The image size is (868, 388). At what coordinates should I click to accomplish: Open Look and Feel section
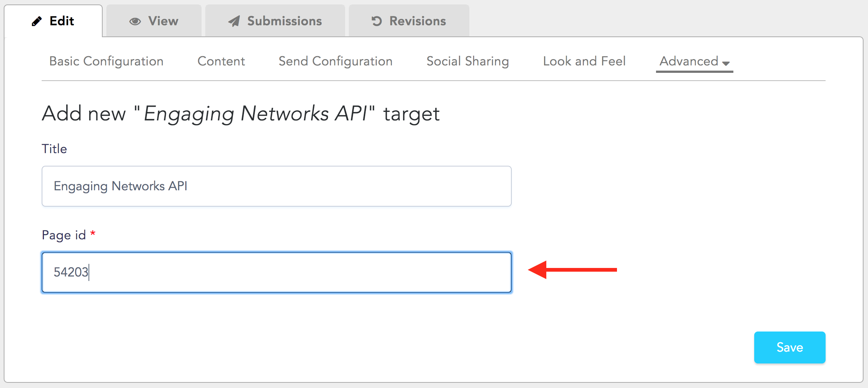click(584, 61)
